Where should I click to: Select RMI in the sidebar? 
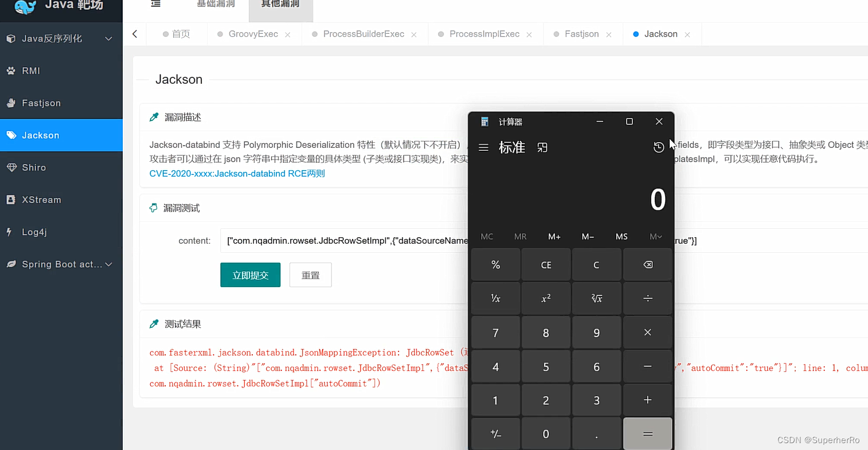61,71
